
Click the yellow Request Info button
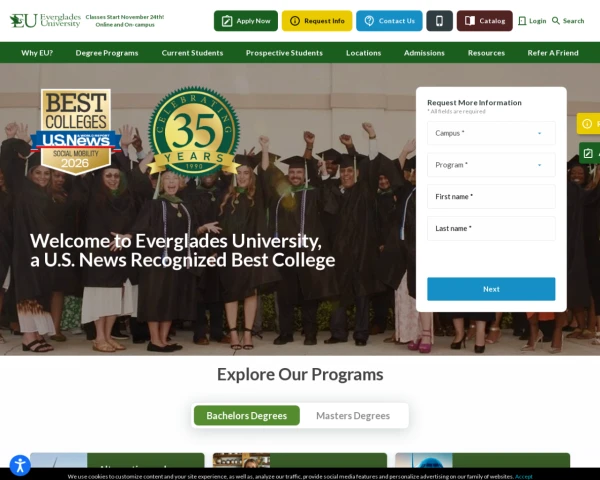click(x=317, y=21)
